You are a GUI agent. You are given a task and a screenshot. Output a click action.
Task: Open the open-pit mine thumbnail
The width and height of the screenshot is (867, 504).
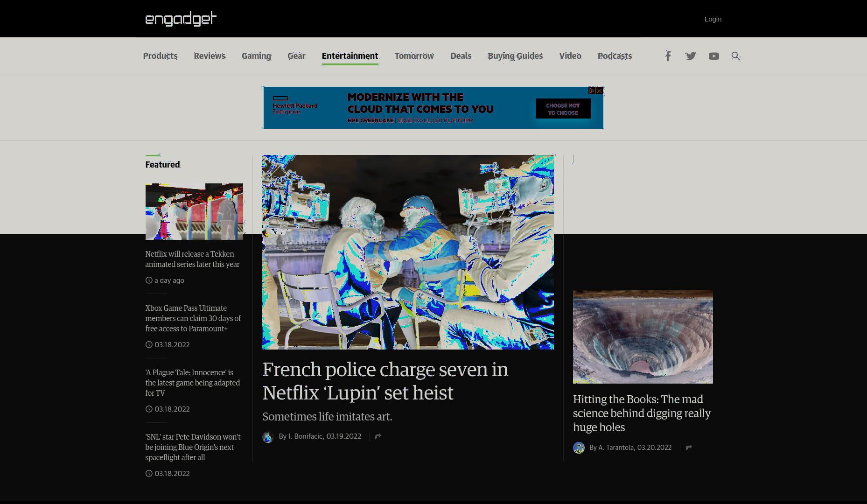(643, 337)
